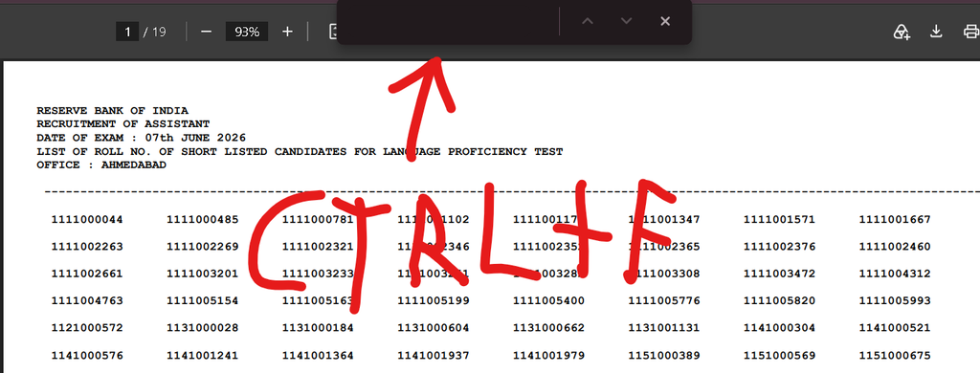
Task: Click roll number 1111001667
Action: (895, 220)
